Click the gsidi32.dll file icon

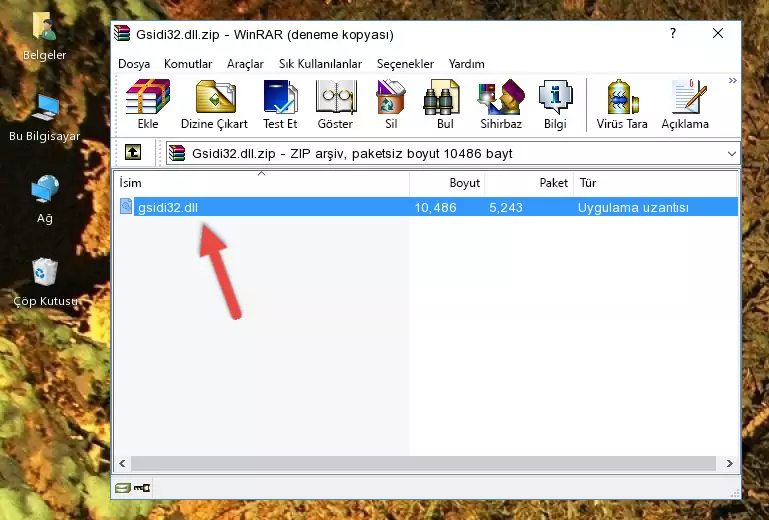[126, 207]
